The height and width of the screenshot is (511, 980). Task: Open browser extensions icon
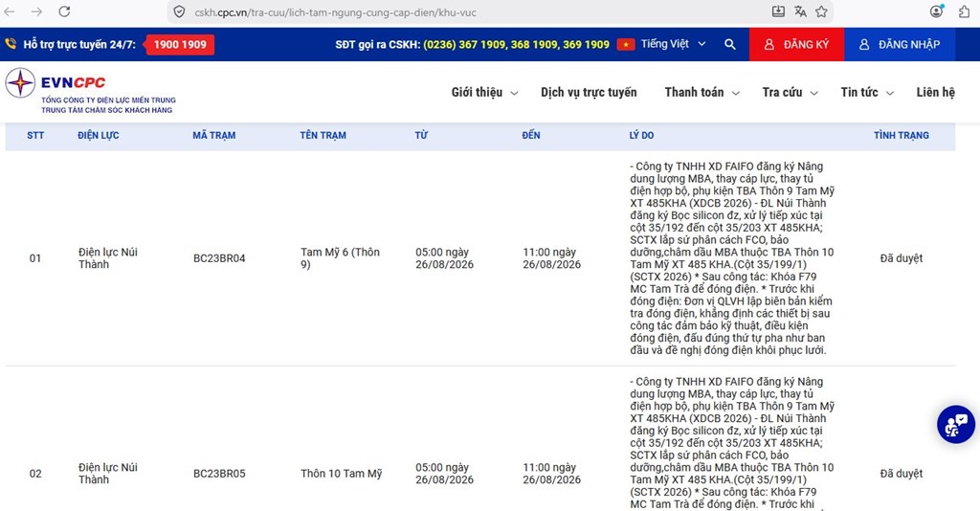click(x=965, y=11)
